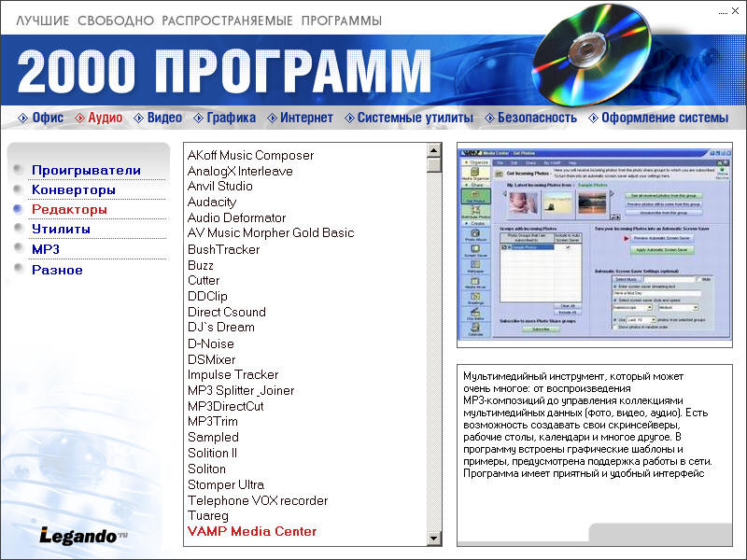The height and width of the screenshot is (560, 747).
Task: Select Audacity in the program list
Action: click(212, 202)
